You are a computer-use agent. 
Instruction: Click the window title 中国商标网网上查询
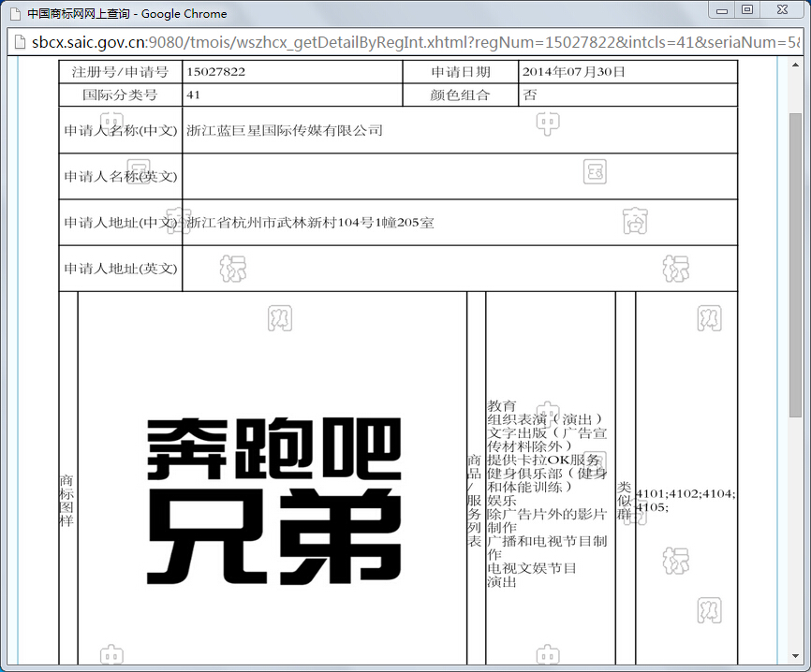pyautogui.click(x=78, y=14)
